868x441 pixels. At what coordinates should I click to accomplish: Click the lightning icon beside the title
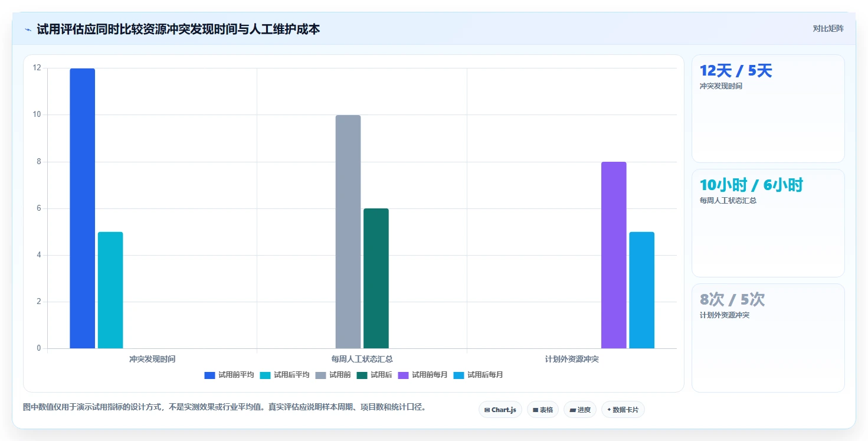coord(28,30)
